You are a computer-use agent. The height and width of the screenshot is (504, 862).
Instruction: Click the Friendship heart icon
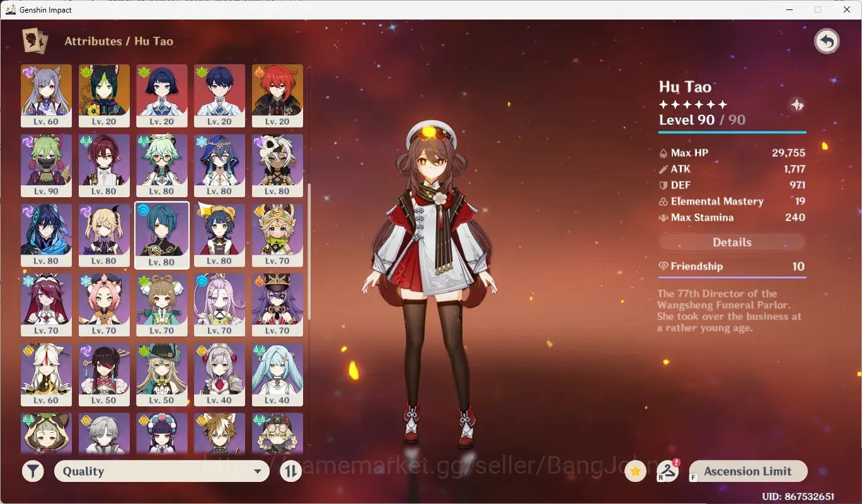tap(664, 266)
